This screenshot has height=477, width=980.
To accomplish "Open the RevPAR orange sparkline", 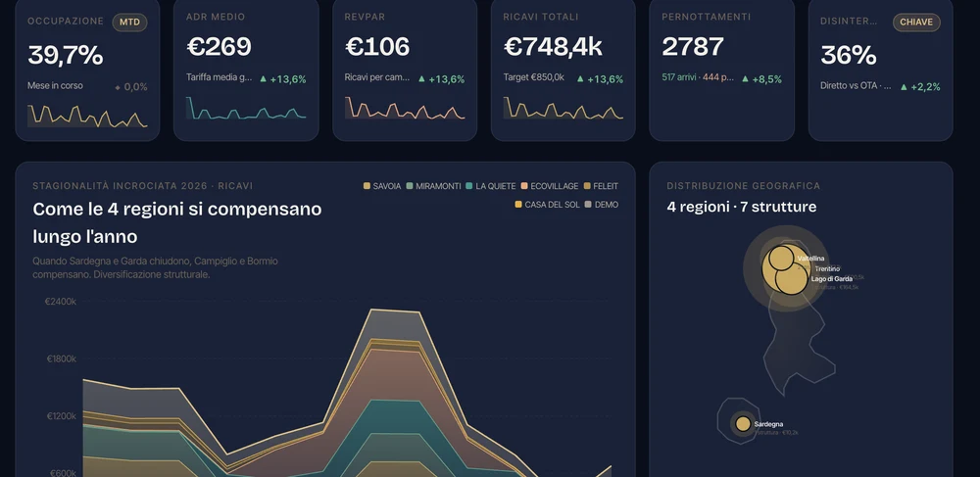I will coord(405,108).
